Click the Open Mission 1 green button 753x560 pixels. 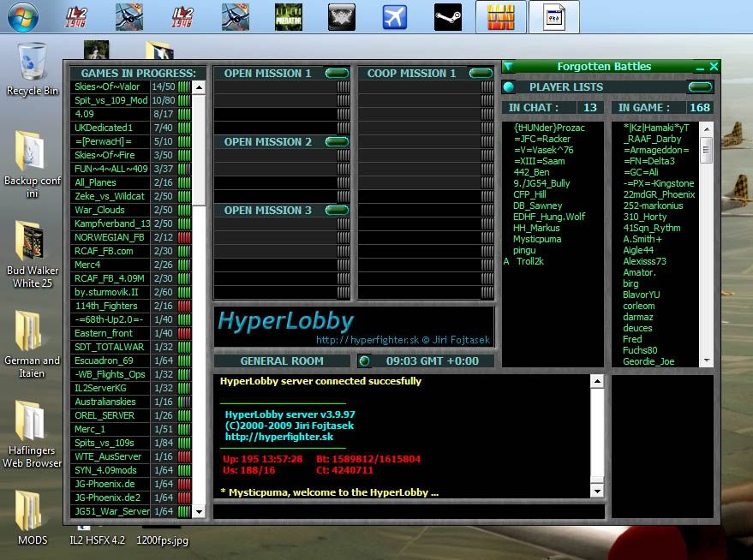338,73
